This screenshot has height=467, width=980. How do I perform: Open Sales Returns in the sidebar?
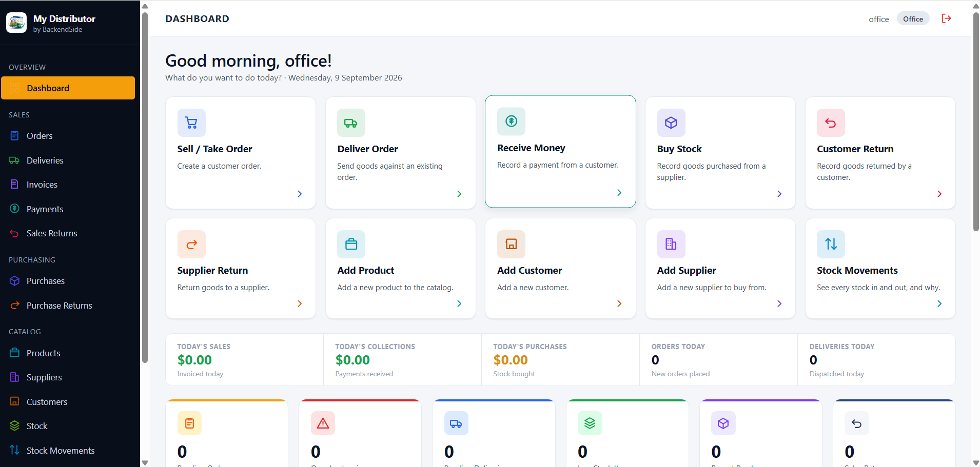68,233
